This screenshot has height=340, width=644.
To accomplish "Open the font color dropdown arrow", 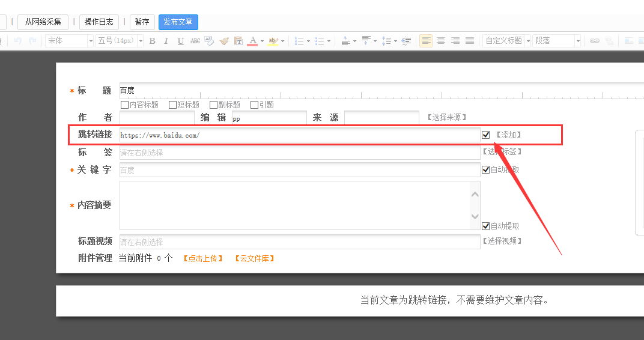I will (262, 41).
